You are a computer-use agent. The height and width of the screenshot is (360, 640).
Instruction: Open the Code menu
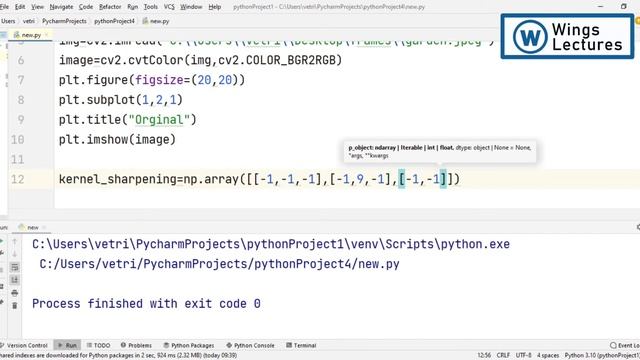click(x=86, y=7)
